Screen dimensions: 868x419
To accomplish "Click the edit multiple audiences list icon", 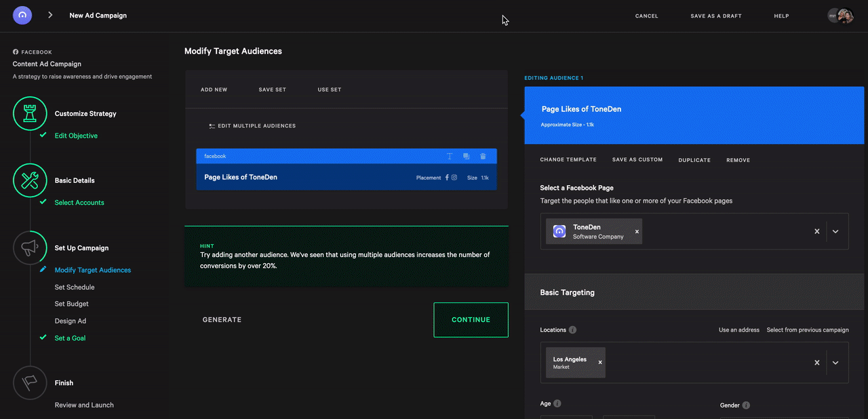I will [212, 126].
